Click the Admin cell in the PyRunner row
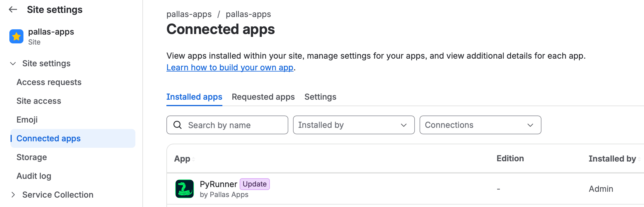The image size is (644, 207). pyautogui.click(x=601, y=189)
